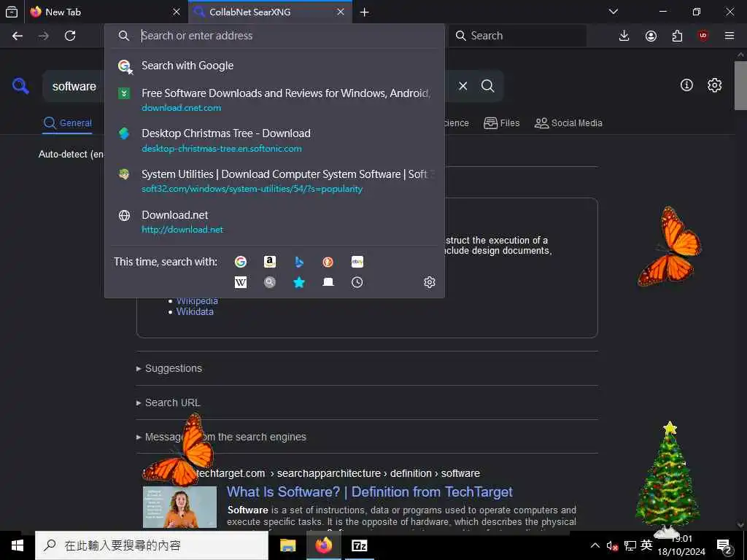Open SearXNG preferences gear

pyautogui.click(x=714, y=85)
